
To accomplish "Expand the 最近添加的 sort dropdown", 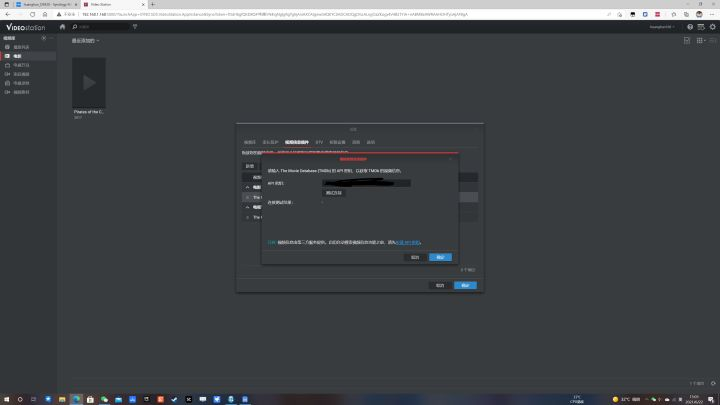I will point(84,41).
